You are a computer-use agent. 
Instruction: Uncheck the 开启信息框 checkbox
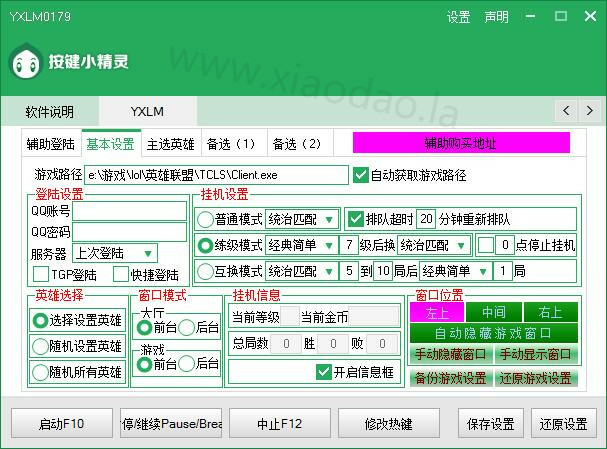click(x=324, y=372)
